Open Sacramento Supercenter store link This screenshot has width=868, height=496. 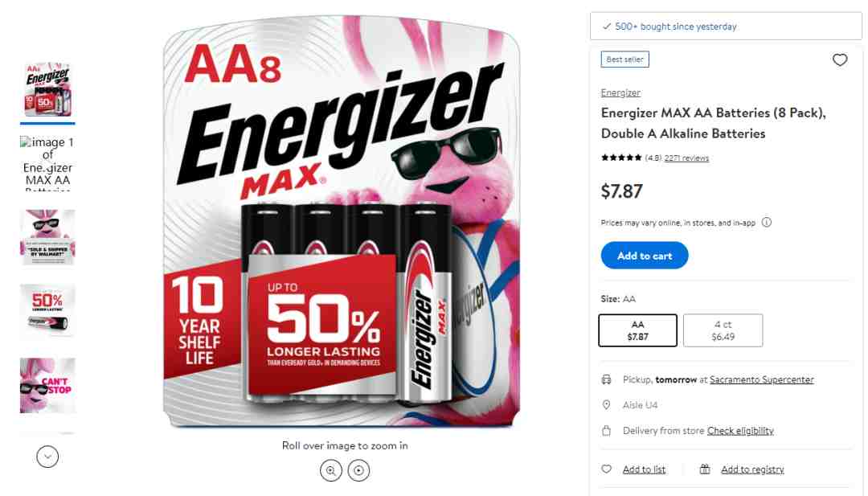click(762, 379)
